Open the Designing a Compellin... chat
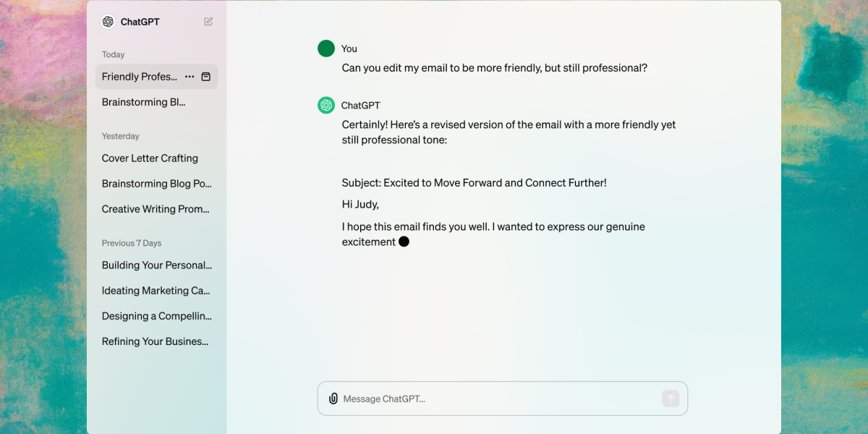The height and width of the screenshot is (434, 868). [157, 316]
